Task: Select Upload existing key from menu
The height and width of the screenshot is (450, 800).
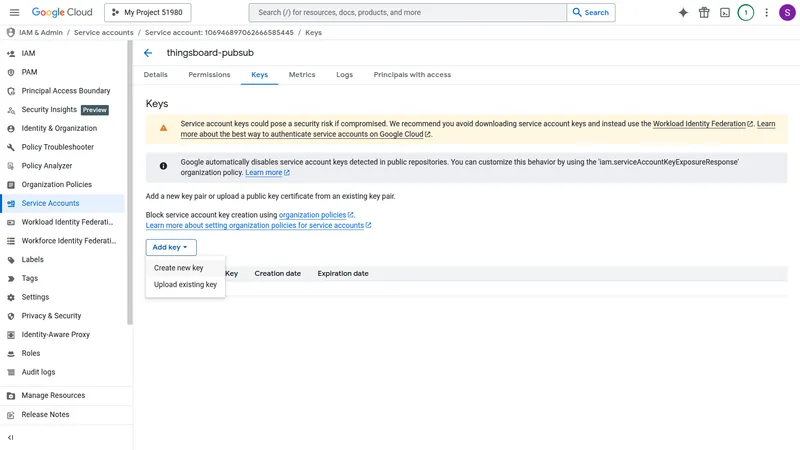Action: pyautogui.click(x=185, y=285)
